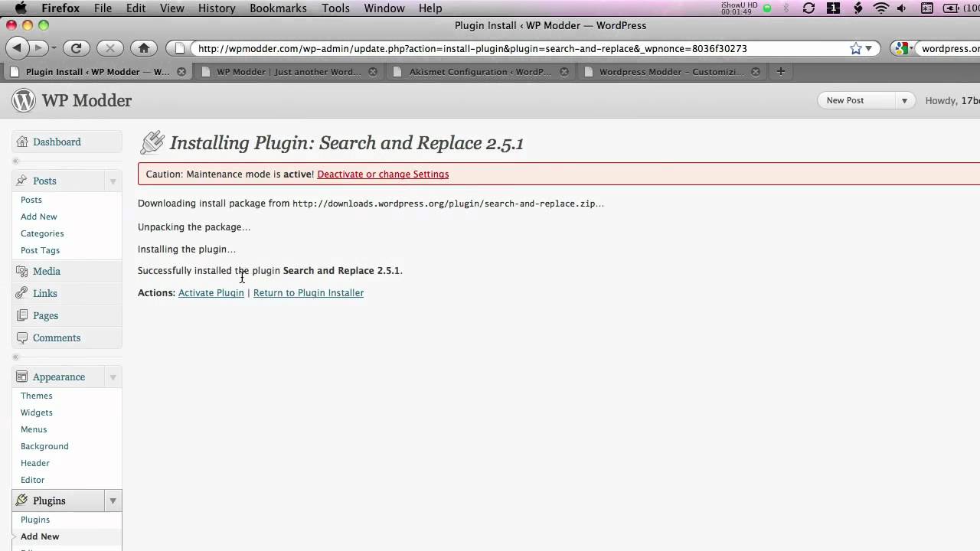Collapse the Posts menu arrow
Viewport: 980px width, 551px height.
coord(113,181)
